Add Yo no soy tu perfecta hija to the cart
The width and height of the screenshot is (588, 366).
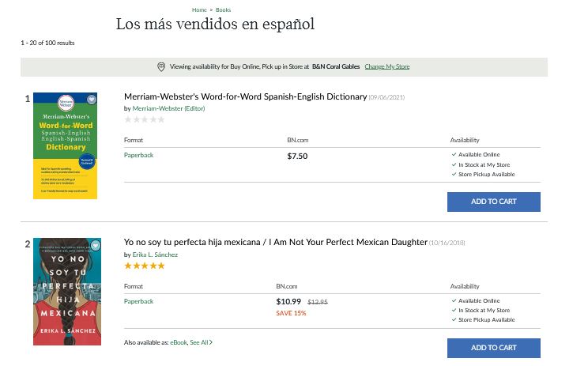[x=493, y=348]
